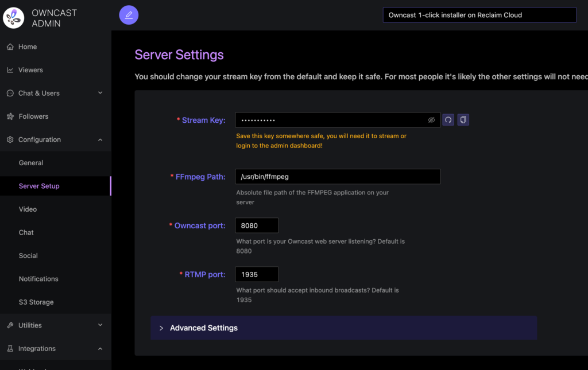
Task: Click the 'Absolute file path of the FFMPEG' hint
Action: [312, 197]
